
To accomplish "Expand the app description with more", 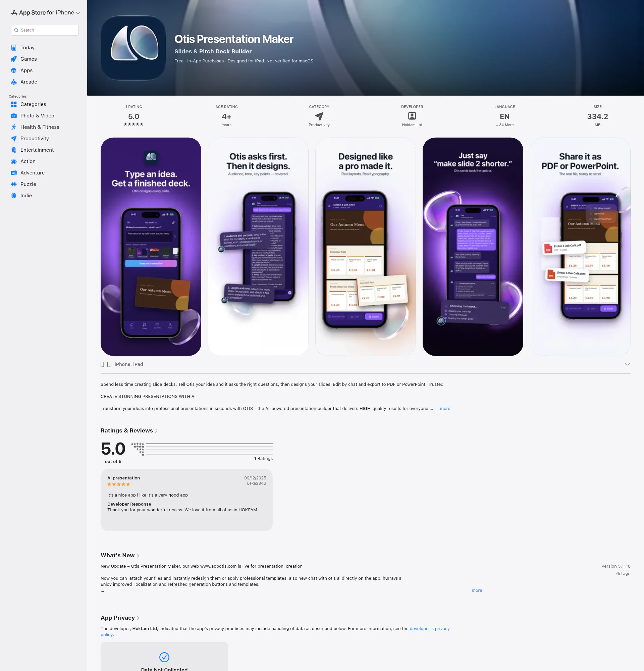I will pos(445,408).
